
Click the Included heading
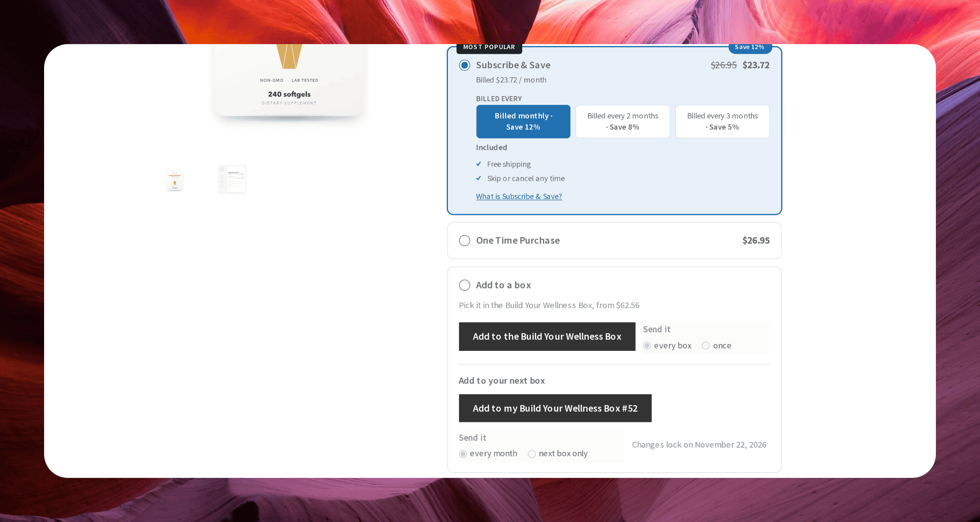[492, 147]
